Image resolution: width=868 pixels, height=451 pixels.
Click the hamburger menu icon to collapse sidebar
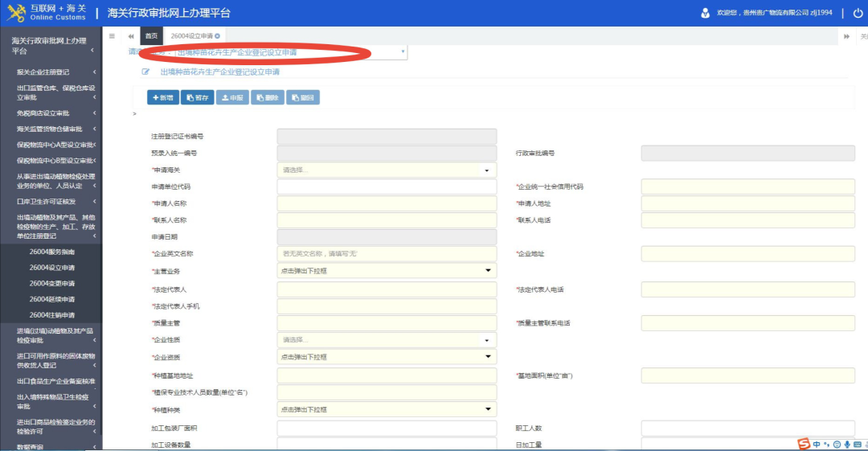(111, 36)
